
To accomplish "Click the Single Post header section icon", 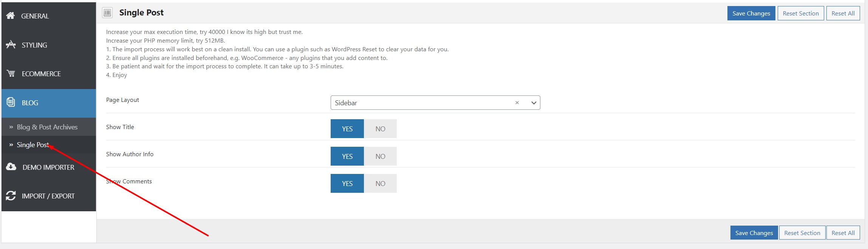I will click(107, 13).
